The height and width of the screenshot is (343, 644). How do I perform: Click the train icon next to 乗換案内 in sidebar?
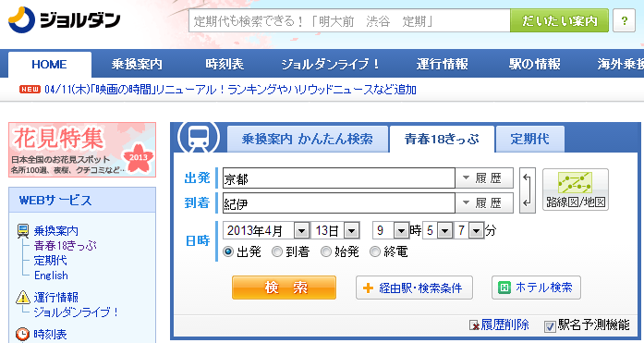23,231
